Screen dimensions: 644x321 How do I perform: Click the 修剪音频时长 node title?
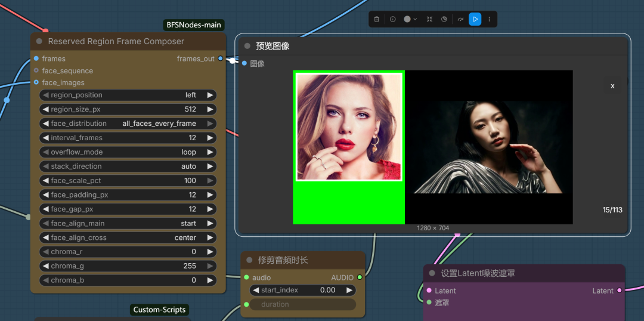[x=283, y=260]
